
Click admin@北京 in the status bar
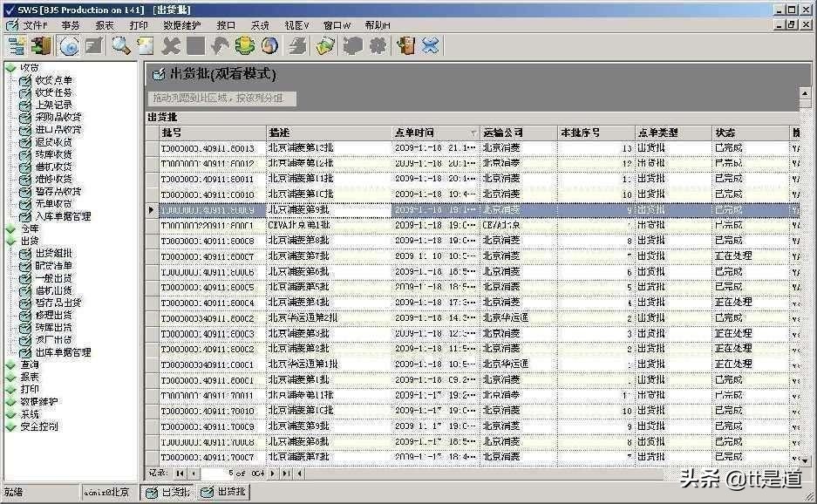tap(107, 492)
